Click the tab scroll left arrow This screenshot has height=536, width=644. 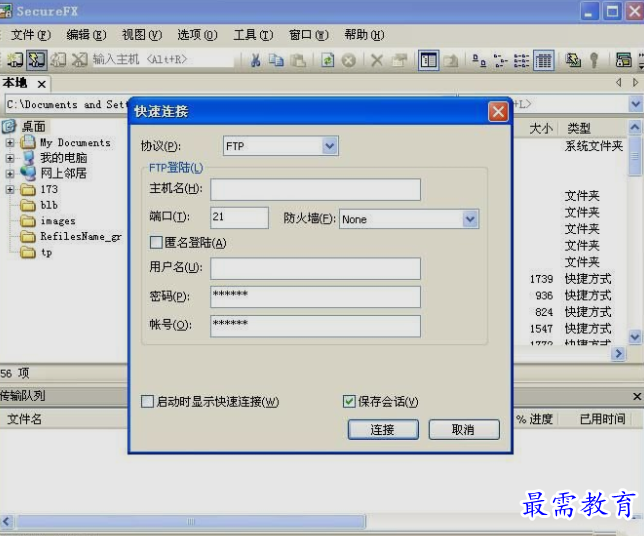[619, 83]
